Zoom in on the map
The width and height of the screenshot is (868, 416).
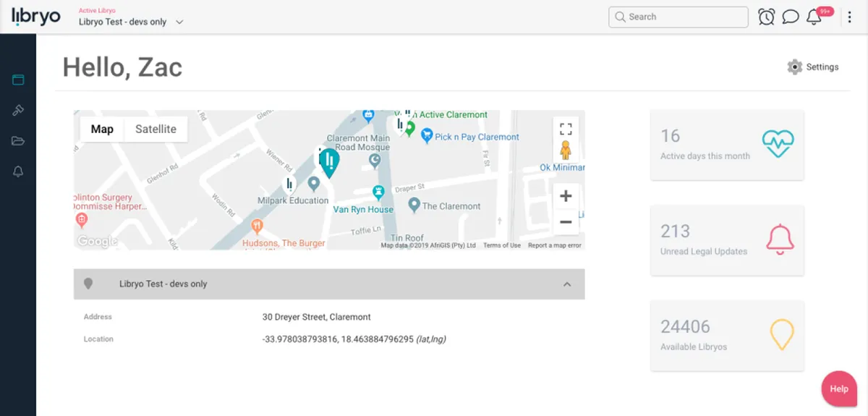tap(566, 196)
